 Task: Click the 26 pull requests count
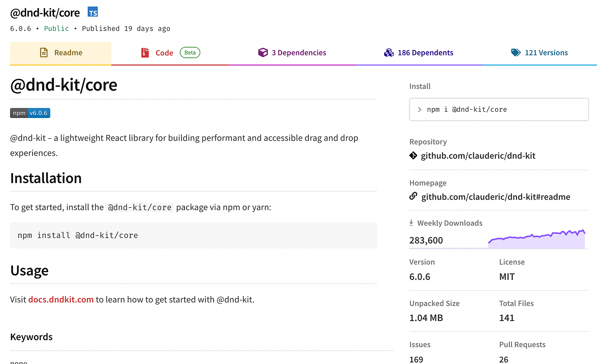pos(504,359)
